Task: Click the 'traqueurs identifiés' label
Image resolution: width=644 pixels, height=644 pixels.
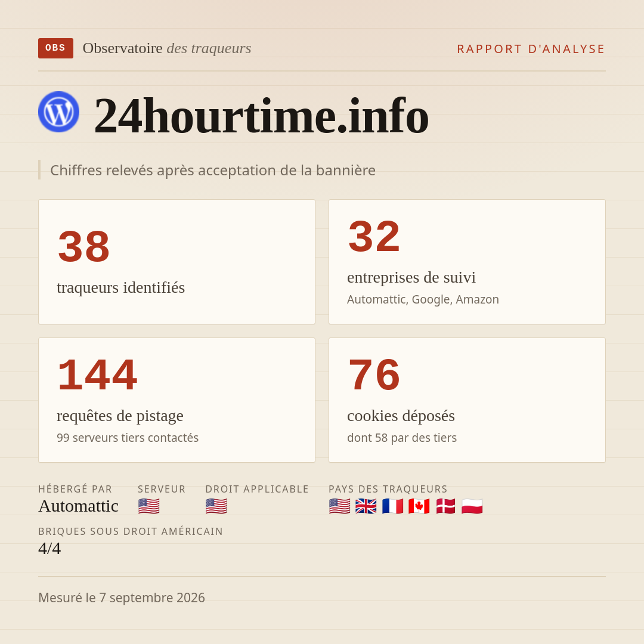Action: point(120,287)
